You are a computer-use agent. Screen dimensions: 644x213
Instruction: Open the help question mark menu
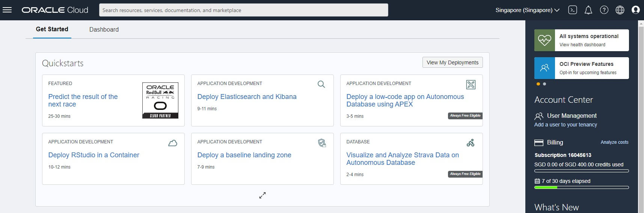coord(604,10)
